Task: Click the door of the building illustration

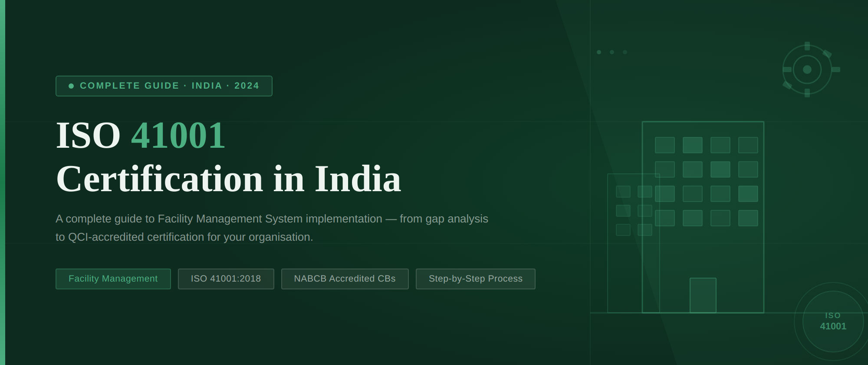Action: [x=703, y=295]
